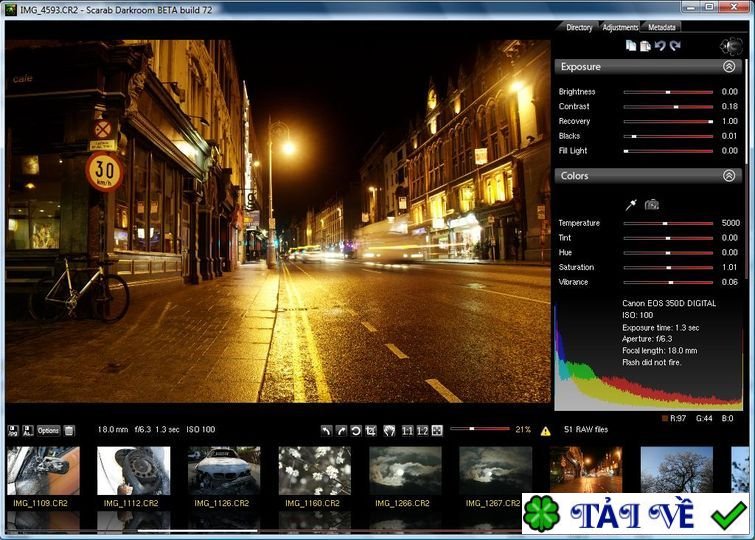This screenshot has height=540, width=755.
Task: Click the Tải Về download banner
Action: click(x=637, y=515)
